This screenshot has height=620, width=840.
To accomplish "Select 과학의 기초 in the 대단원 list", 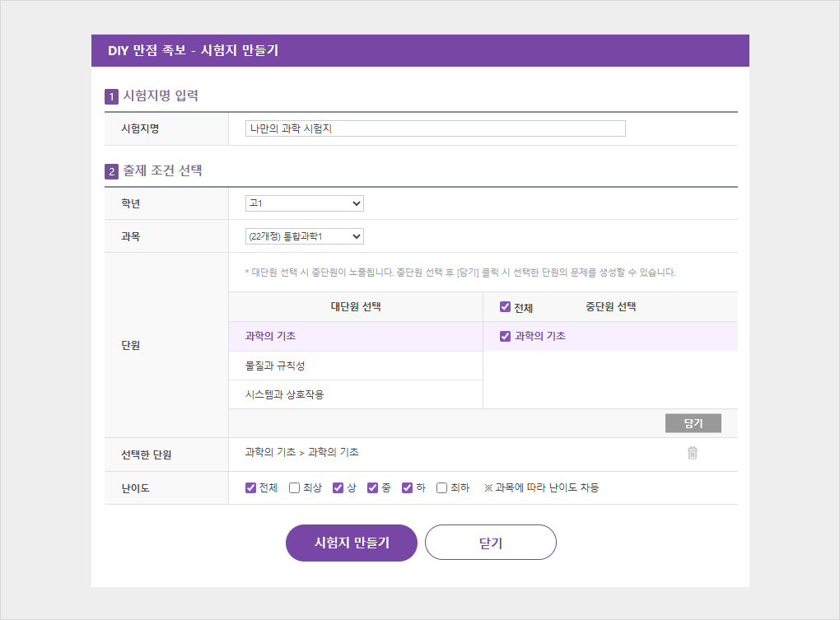I will pos(270,336).
